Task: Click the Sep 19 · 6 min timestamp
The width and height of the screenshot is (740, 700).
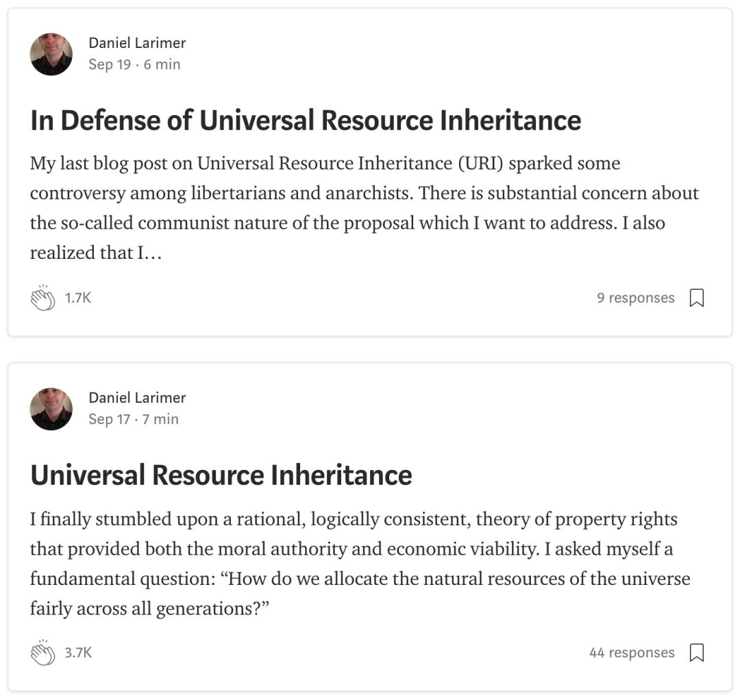Action: [x=134, y=64]
